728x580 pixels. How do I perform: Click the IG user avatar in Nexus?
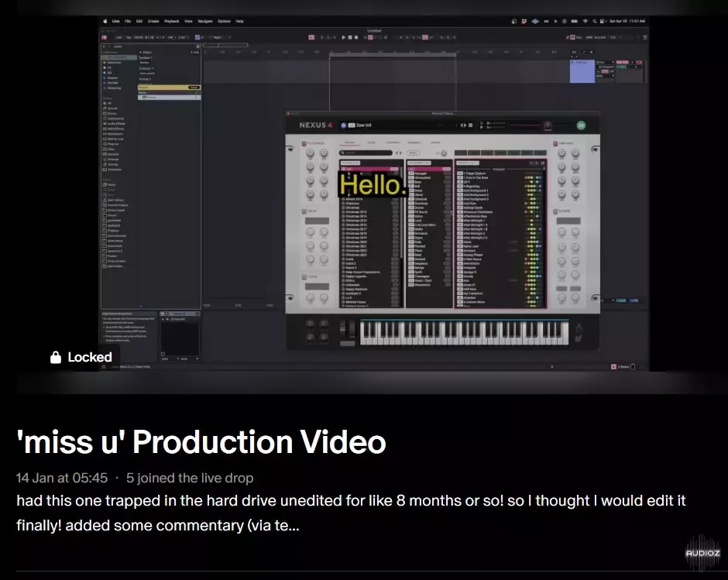click(x=581, y=125)
